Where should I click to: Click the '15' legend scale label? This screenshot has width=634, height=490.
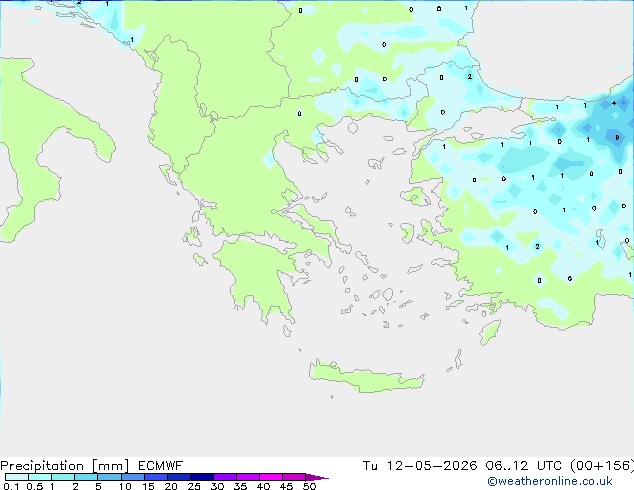148,486
